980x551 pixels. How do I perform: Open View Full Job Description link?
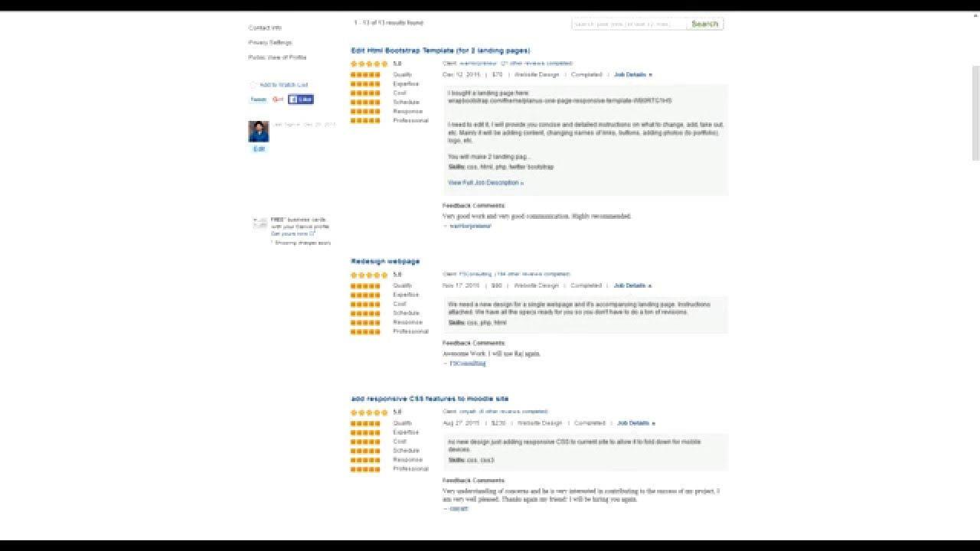click(485, 183)
